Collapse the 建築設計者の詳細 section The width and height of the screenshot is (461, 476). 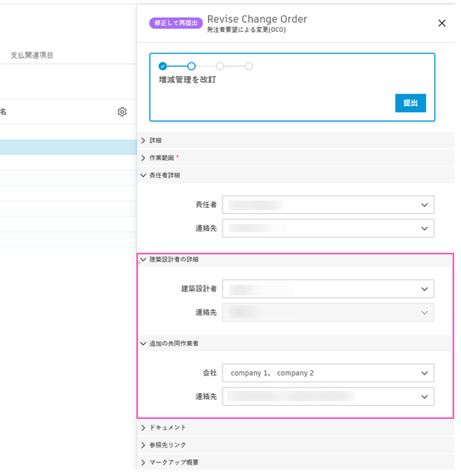tap(296, 259)
